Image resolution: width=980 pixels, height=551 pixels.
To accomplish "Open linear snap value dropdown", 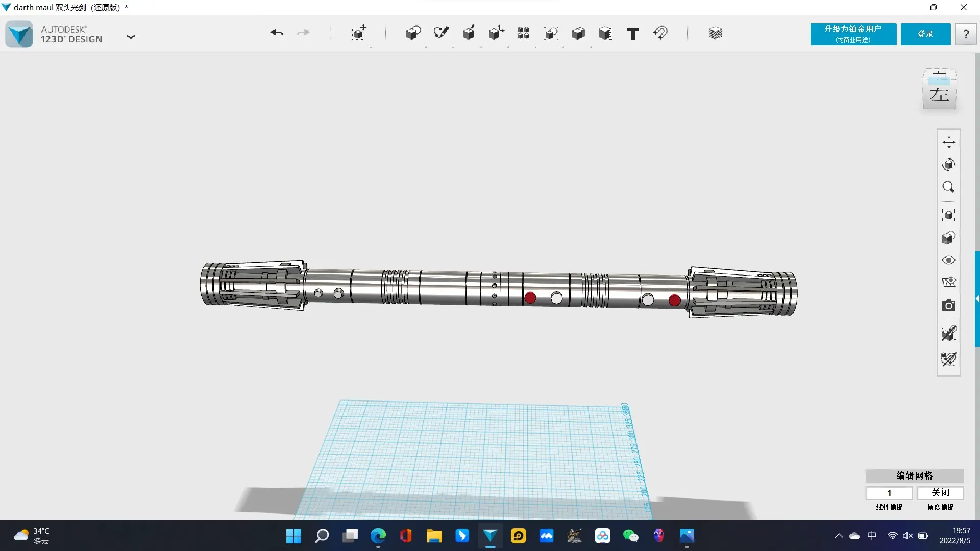I will [889, 493].
